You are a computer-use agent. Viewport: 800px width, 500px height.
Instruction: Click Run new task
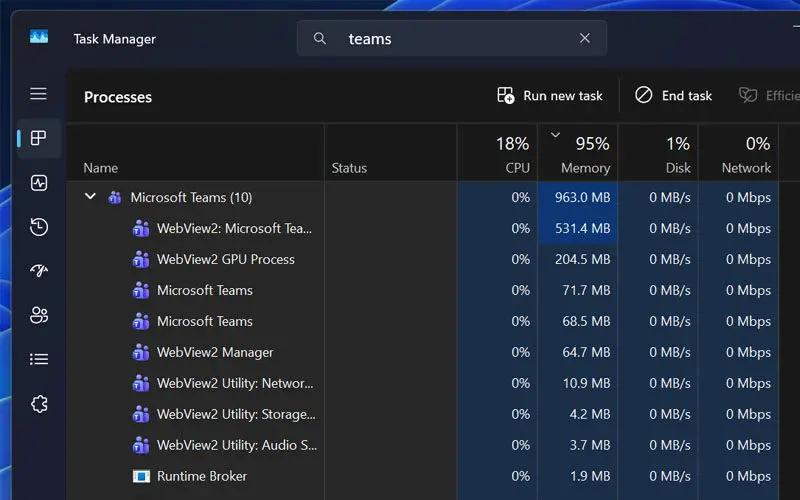pyautogui.click(x=550, y=95)
